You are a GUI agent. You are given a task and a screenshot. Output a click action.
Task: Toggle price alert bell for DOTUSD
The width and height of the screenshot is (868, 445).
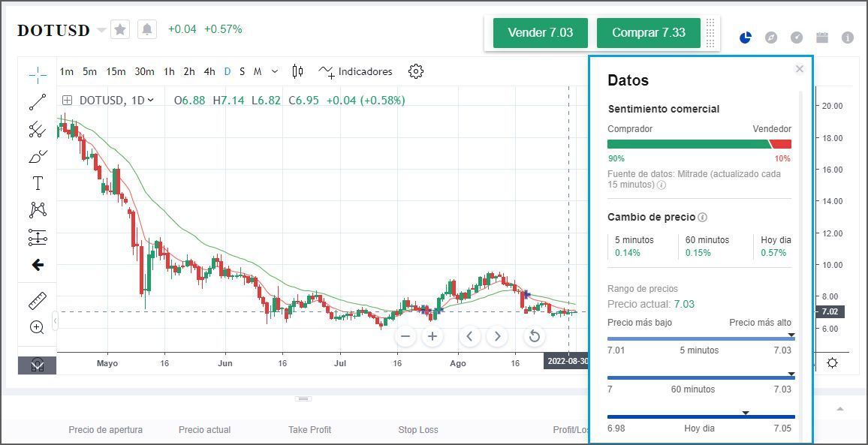147,29
